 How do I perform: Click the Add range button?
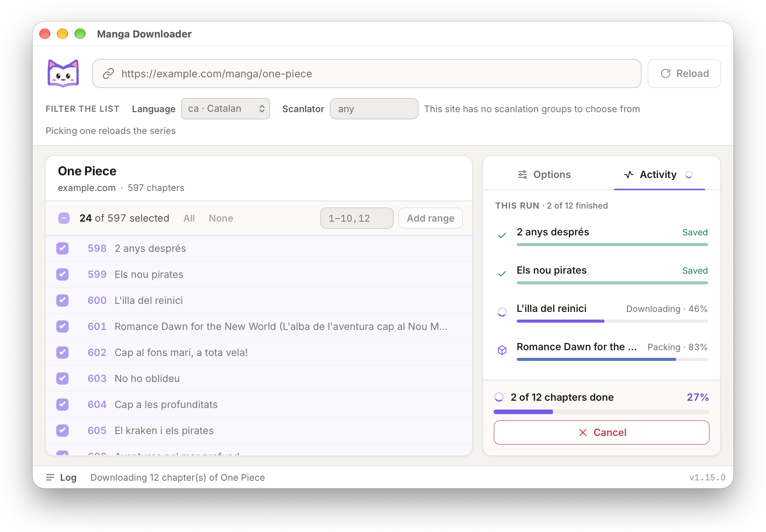(430, 218)
